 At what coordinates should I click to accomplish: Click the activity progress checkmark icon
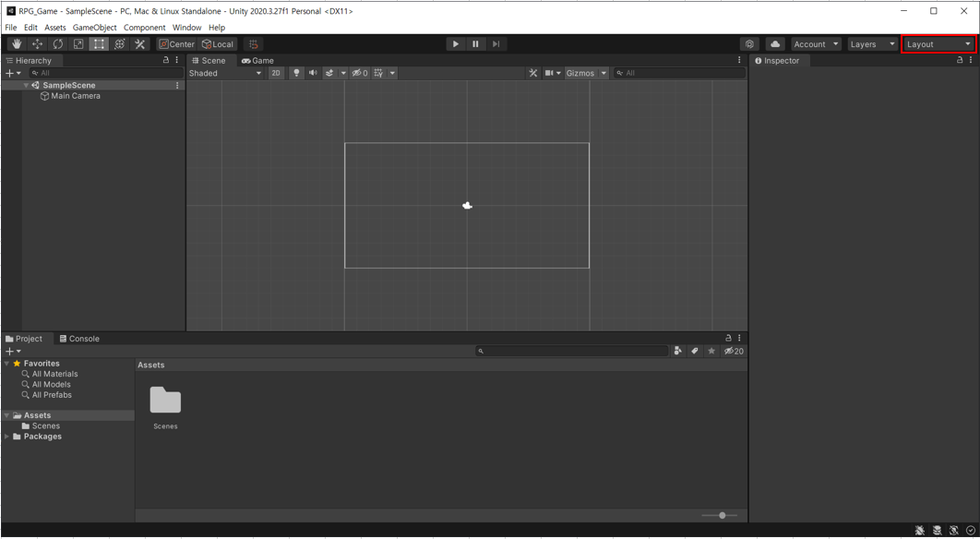click(x=970, y=531)
